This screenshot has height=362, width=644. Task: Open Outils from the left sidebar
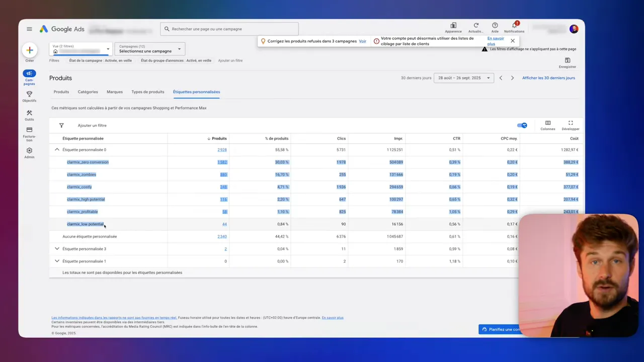[29, 115]
